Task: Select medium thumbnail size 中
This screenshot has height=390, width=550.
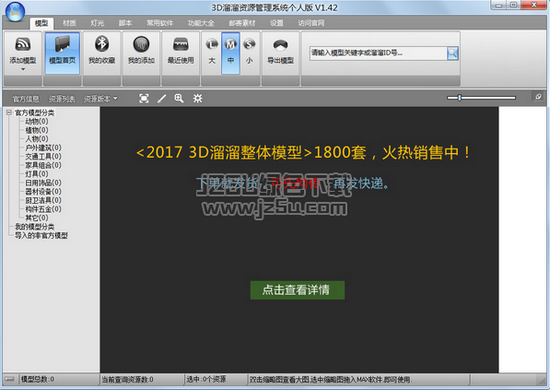Action: (230, 52)
